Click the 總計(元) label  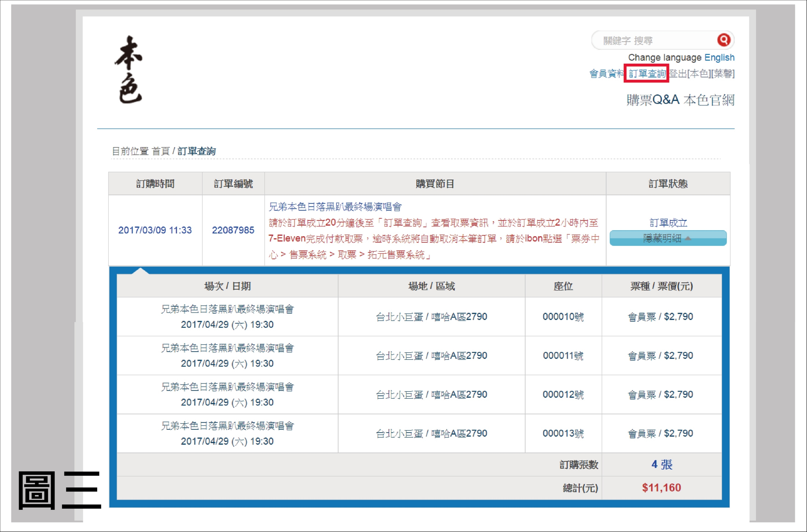[580, 488]
